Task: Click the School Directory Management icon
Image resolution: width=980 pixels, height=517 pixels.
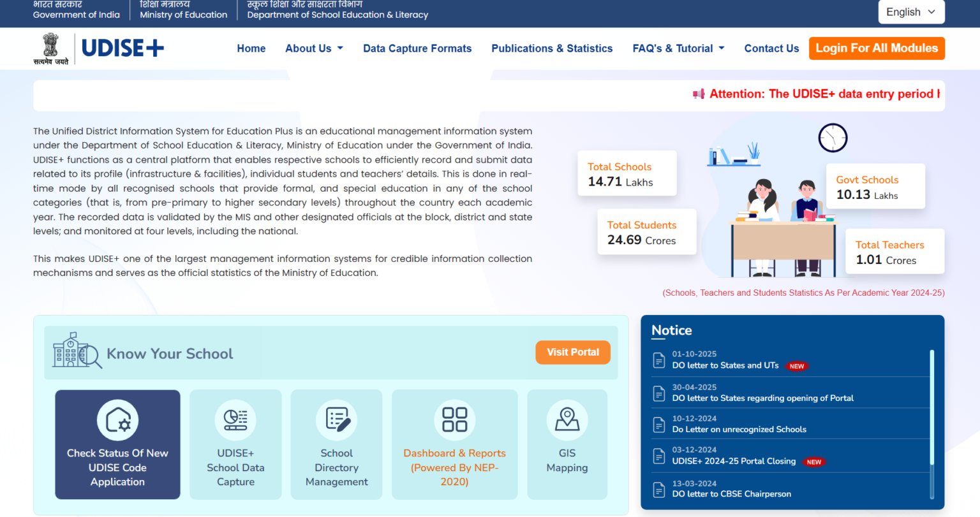Action: pos(336,419)
